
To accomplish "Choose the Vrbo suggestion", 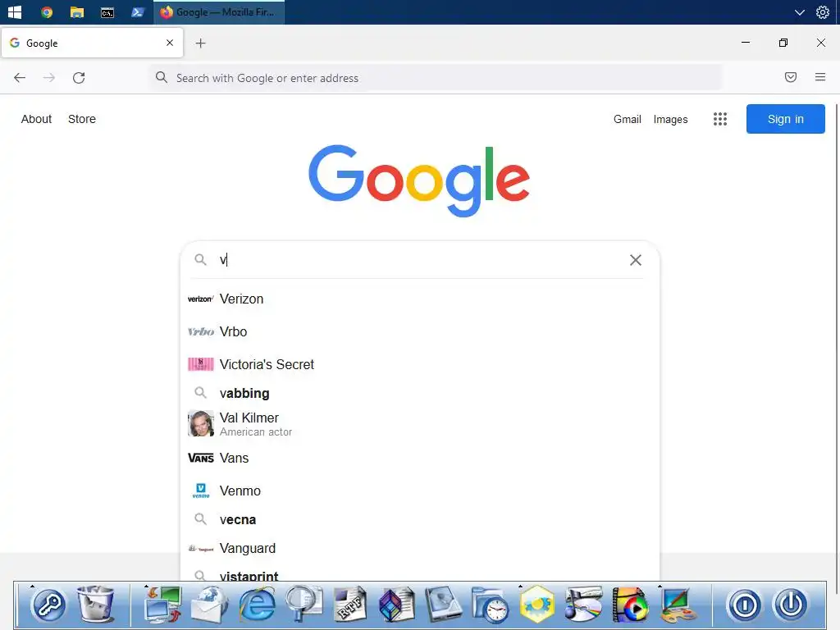I will [x=420, y=331].
